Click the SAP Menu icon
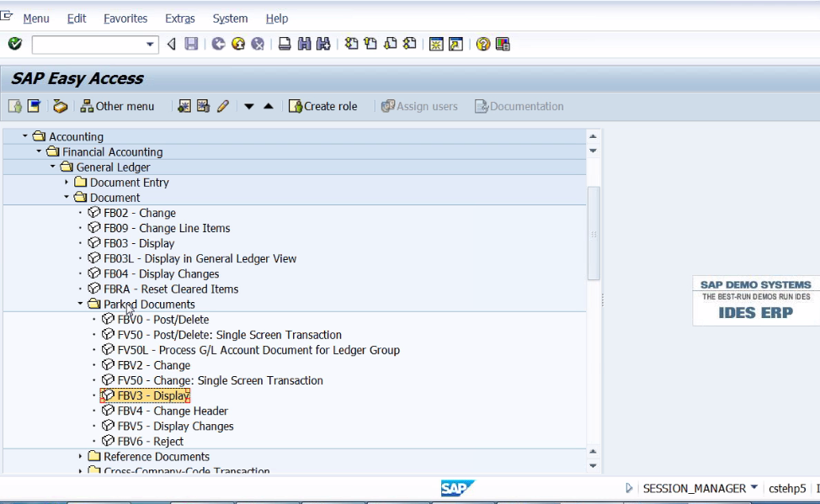The height and width of the screenshot is (504, 820). tap(34, 106)
